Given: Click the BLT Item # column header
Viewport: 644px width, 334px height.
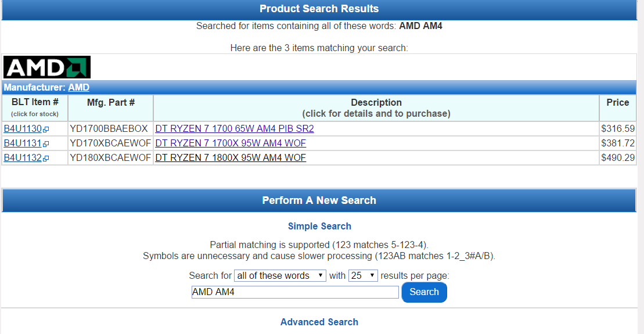Looking at the screenshot, I should 35,107.
